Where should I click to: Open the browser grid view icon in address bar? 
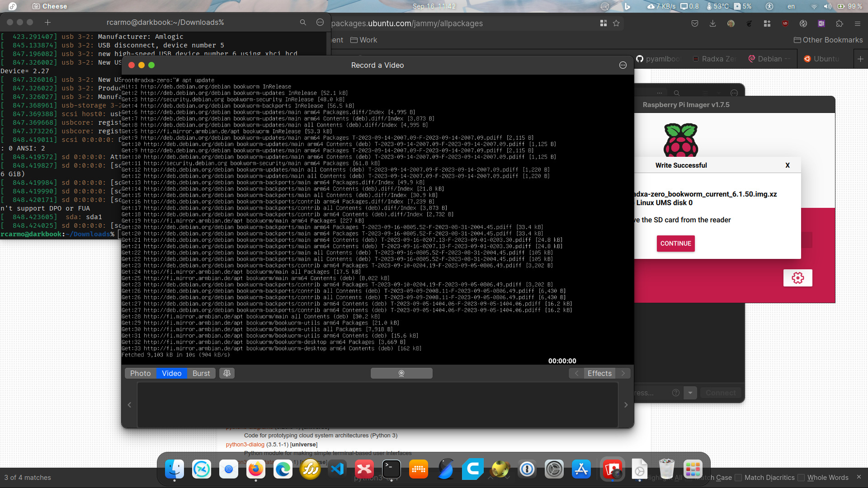(x=604, y=23)
